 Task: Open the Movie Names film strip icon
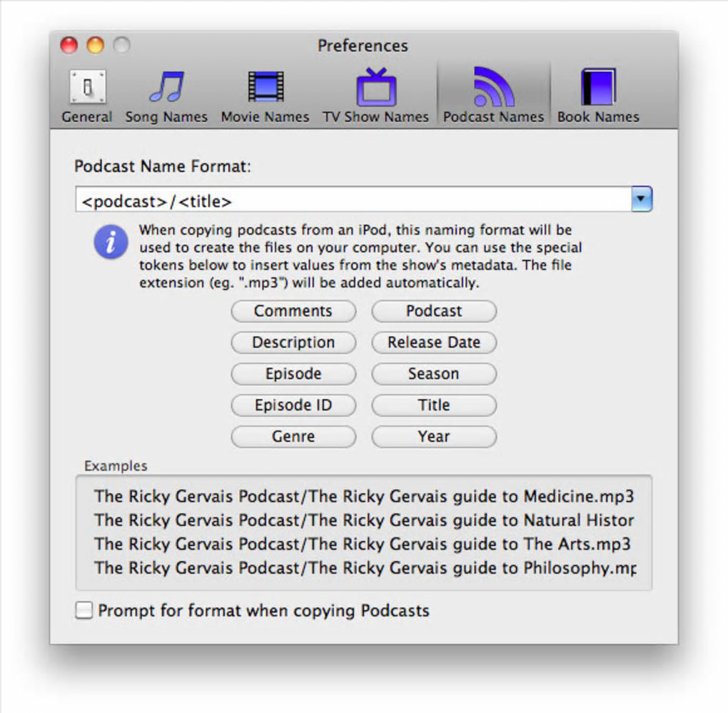coord(265,86)
